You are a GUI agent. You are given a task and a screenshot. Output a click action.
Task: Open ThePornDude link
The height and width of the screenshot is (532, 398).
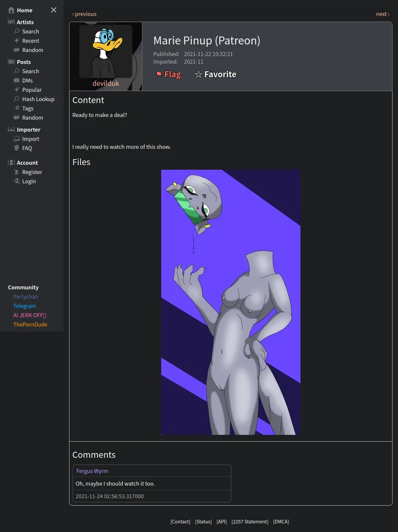pos(30,325)
